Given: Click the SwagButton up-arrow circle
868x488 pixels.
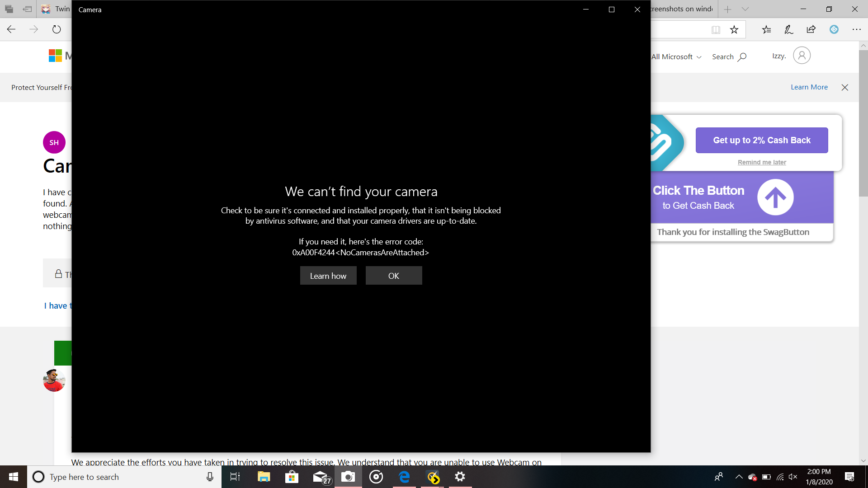Looking at the screenshot, I should (x=775, y=197).
